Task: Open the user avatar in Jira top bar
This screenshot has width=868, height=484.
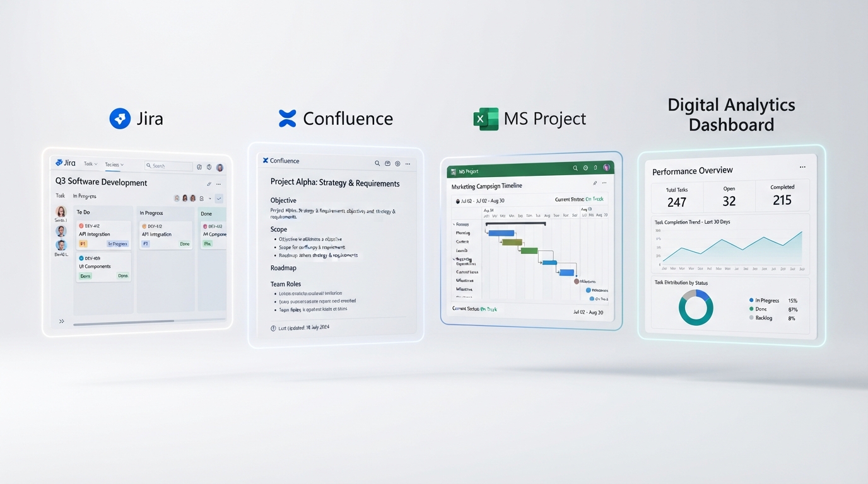Action: coord(220,168)
